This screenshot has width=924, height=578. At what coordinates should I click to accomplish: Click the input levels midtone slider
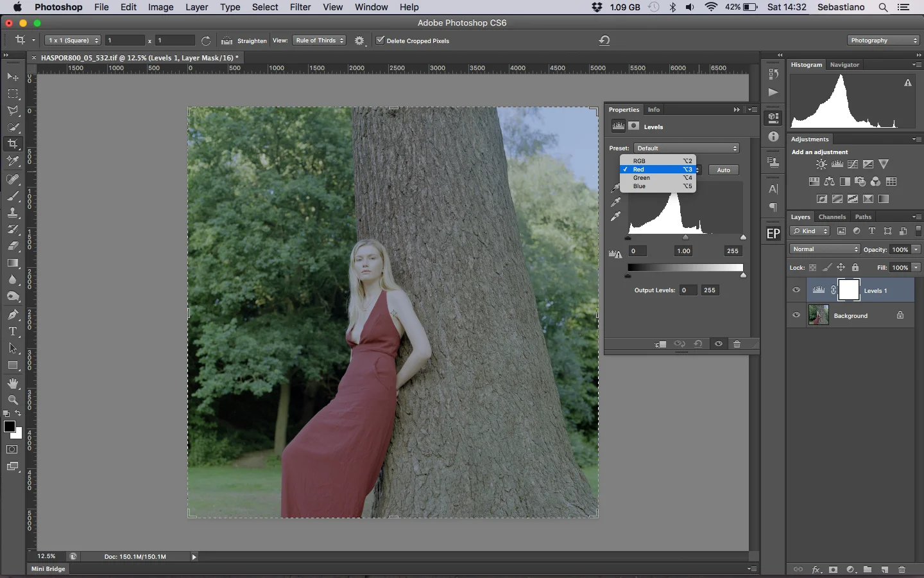tap(685, 238)
